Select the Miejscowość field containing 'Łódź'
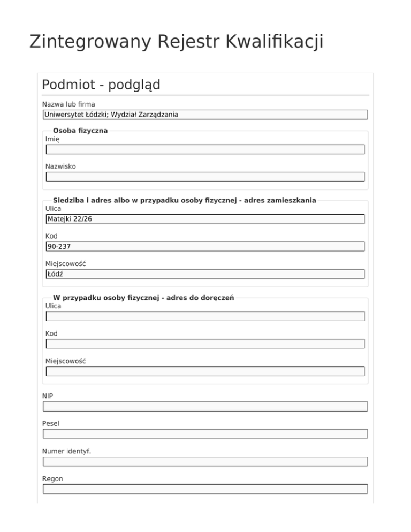 coord(205,274)
